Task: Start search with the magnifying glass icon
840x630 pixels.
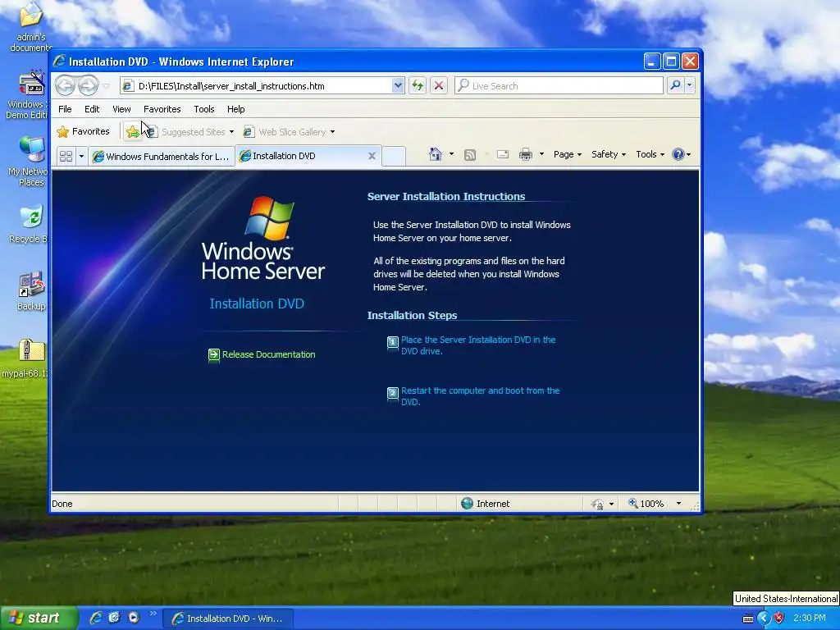Action: click(676, 85)
